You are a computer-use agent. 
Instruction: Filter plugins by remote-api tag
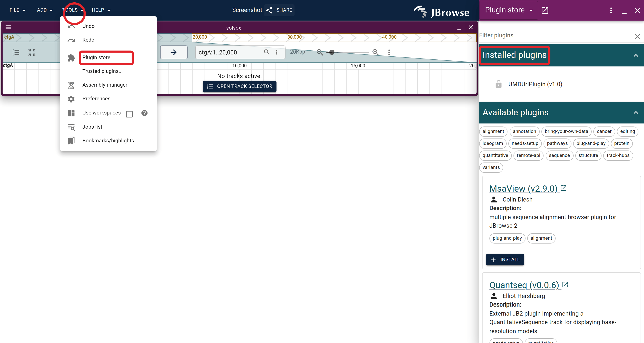[528, 155]
